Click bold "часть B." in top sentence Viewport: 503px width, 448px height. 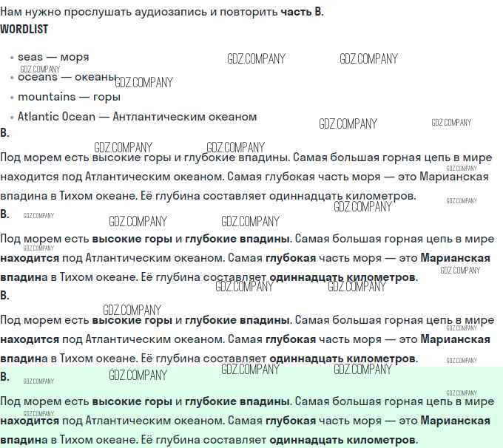pos(302,13)
